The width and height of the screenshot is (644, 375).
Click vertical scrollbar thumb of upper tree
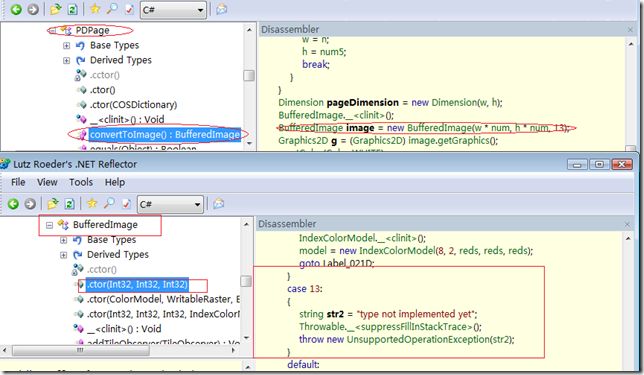coord(249,76)
